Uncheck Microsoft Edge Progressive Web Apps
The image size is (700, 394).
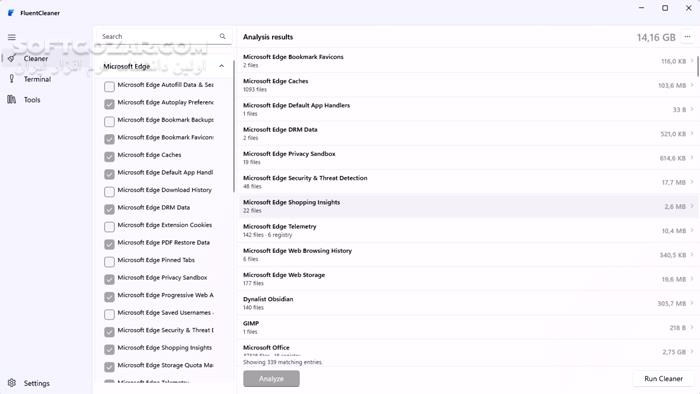click(x=109, y=297)
